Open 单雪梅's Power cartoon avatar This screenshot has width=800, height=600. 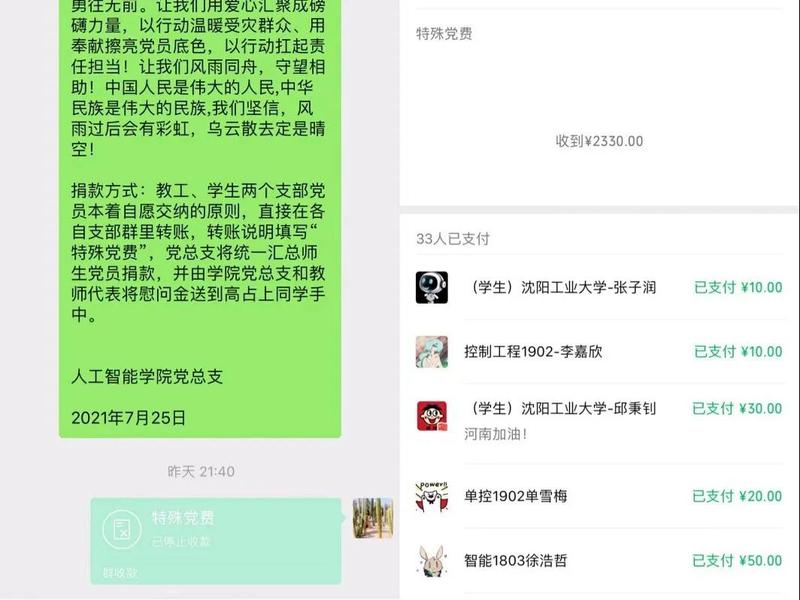432,496
